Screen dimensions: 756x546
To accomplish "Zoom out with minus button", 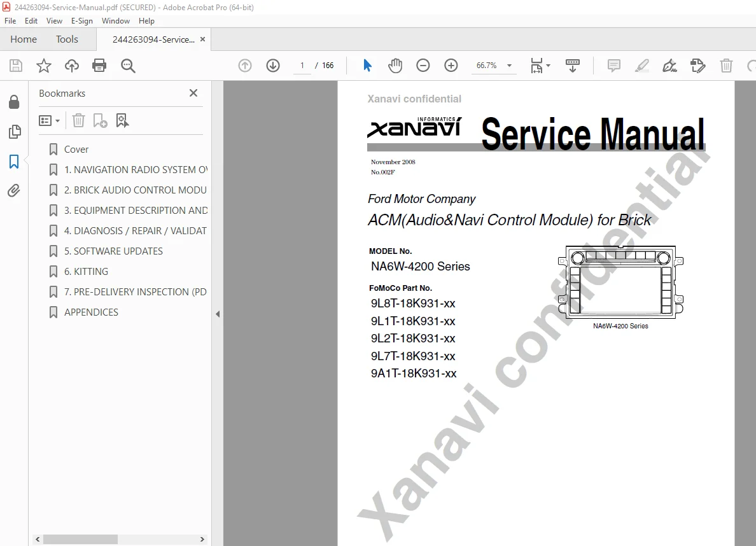I will 423,66.
